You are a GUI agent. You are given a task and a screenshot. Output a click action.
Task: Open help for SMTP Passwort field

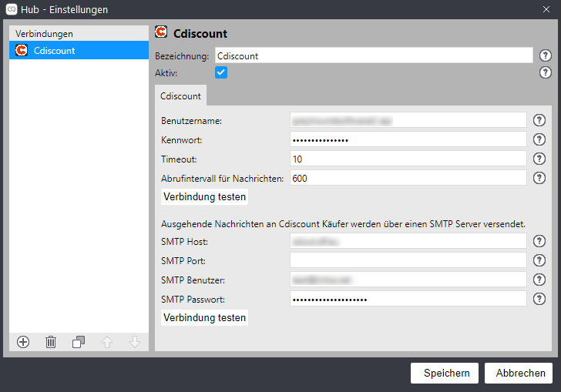[539, 299]
